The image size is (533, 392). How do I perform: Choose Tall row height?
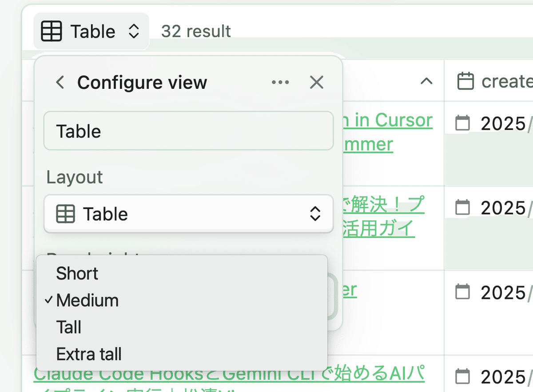(69, 328)
